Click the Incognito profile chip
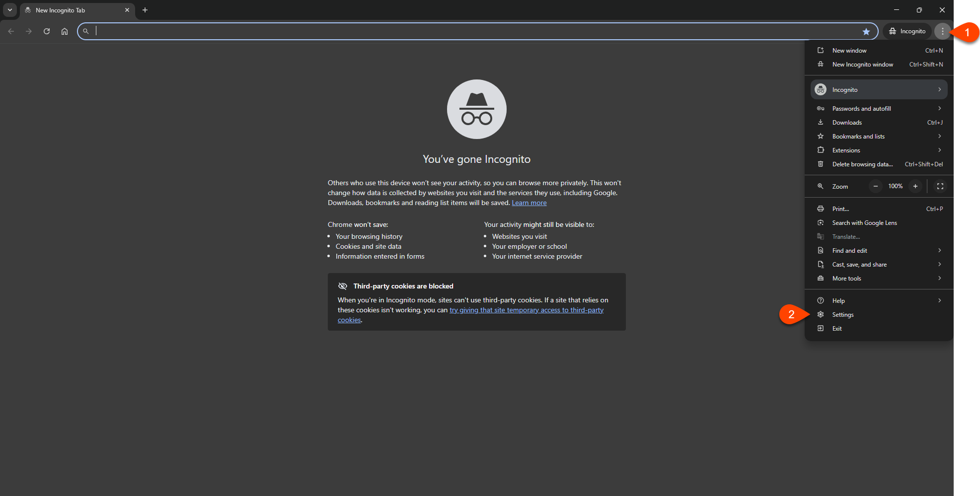Screen dimensions: 980x496 tap(907, 31)
